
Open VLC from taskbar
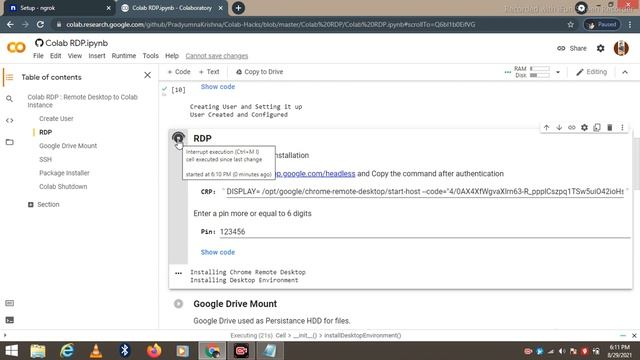[96, 351]
